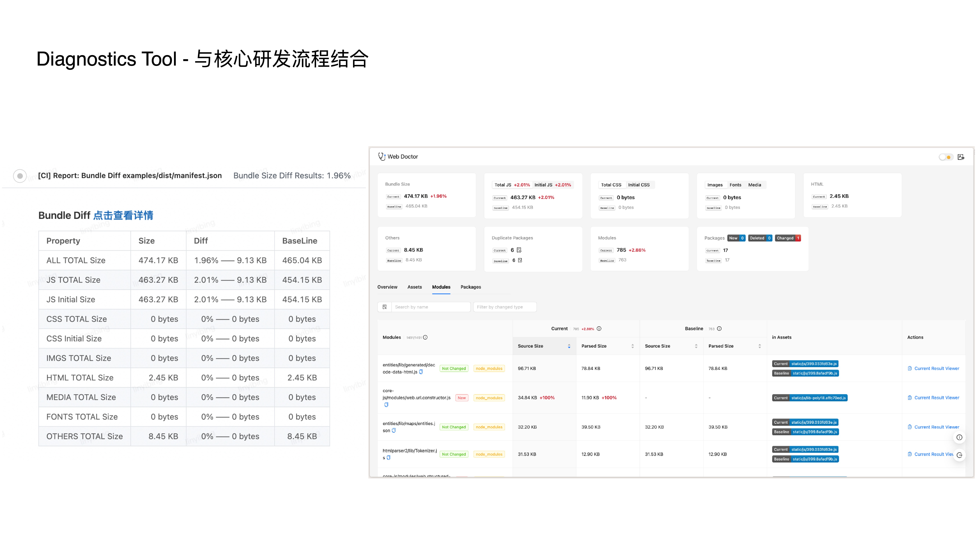
Task: Click info icon beside Baseline 763
Action: (719, 329)
